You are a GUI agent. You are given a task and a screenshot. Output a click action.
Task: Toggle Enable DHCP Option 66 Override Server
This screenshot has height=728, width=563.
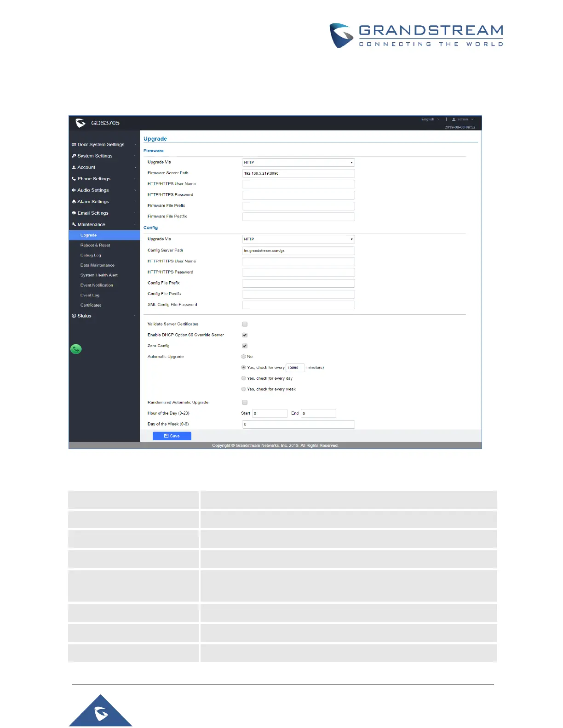point(245,335)
